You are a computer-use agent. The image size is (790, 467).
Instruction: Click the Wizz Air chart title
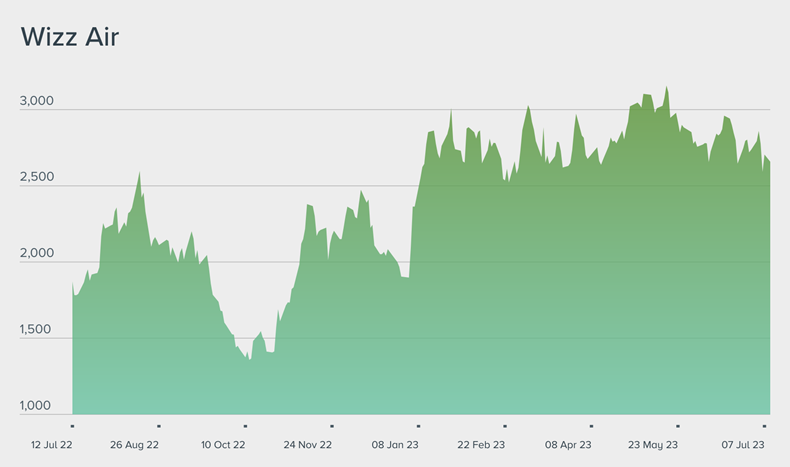(70, 37)
